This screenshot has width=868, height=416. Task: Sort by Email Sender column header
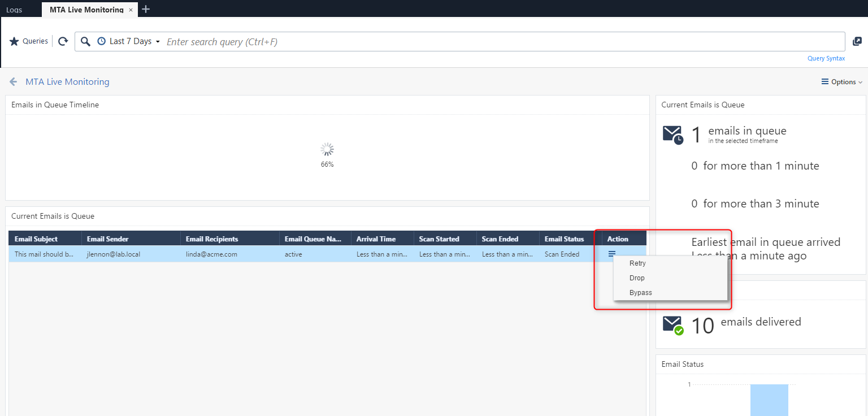(131, 239)
